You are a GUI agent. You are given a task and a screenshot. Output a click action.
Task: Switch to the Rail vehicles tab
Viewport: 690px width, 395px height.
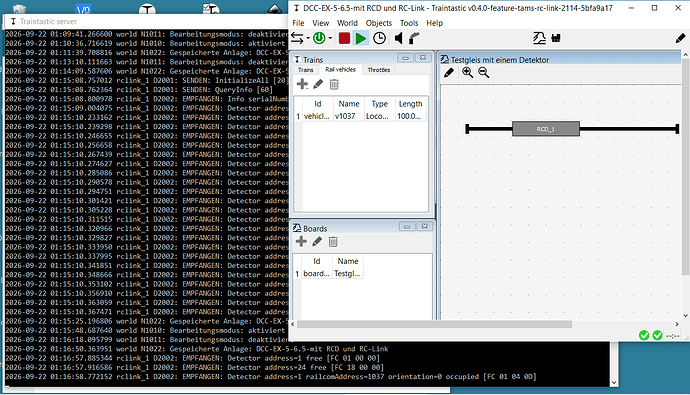(x=340, y=69)
